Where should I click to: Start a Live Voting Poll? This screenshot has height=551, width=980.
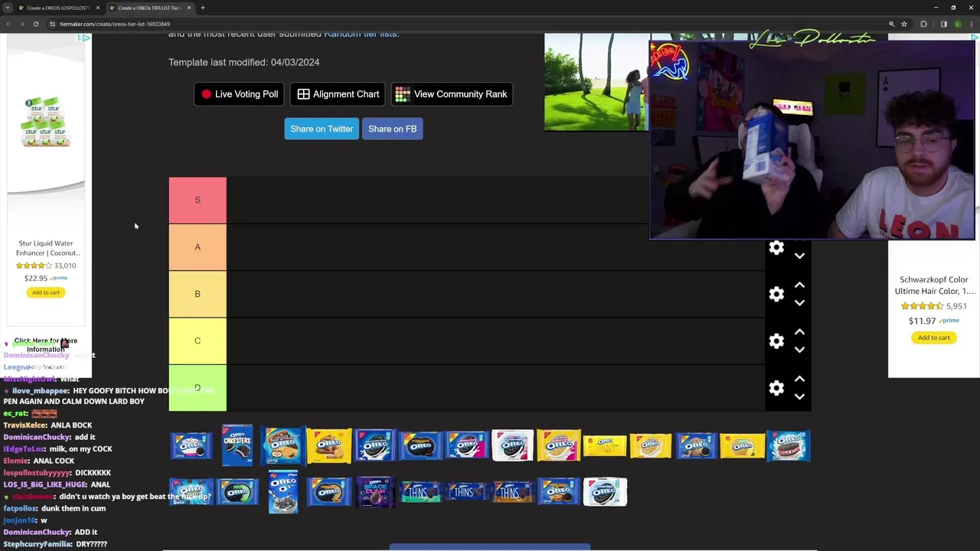(239, 94)
